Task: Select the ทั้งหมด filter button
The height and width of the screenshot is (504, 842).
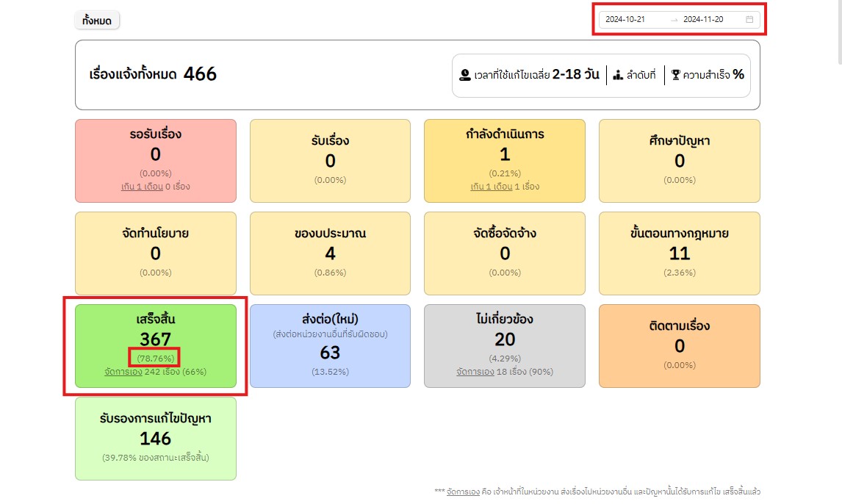Action: pyautogui.click(x=97, y=21)
